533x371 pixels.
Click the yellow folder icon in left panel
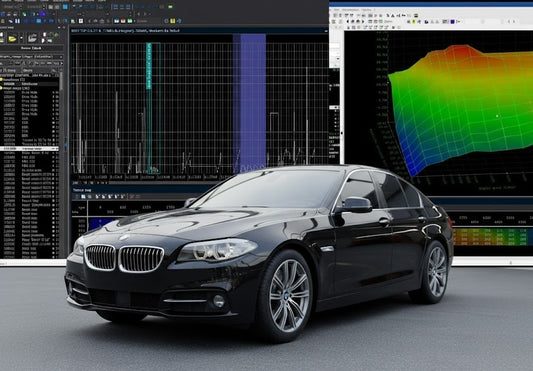click(12, 39)
